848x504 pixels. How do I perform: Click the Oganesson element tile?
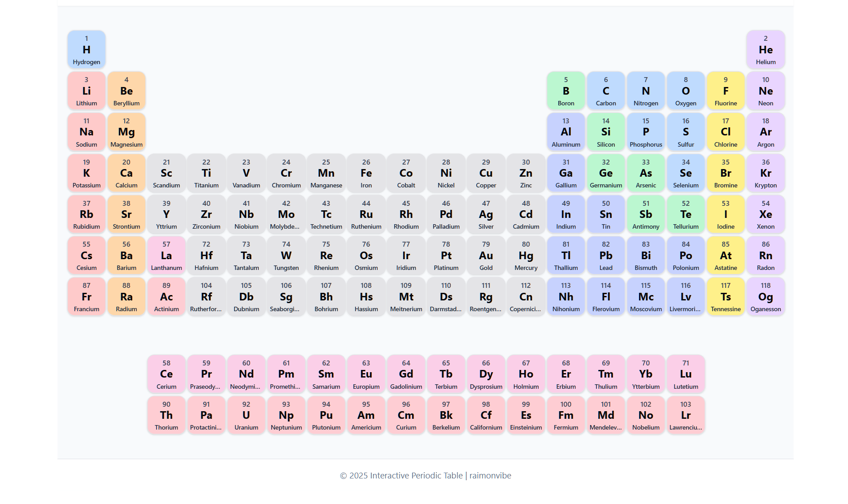pos(765,296)
